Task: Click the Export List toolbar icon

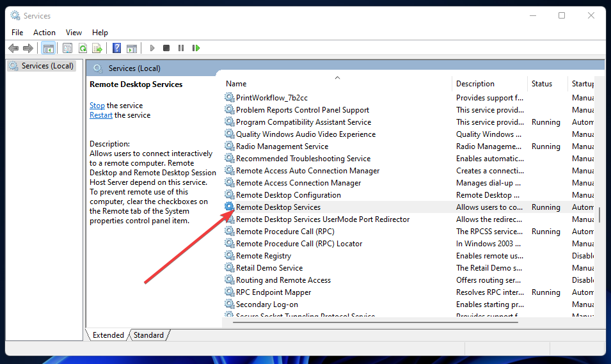Action: 97,48
